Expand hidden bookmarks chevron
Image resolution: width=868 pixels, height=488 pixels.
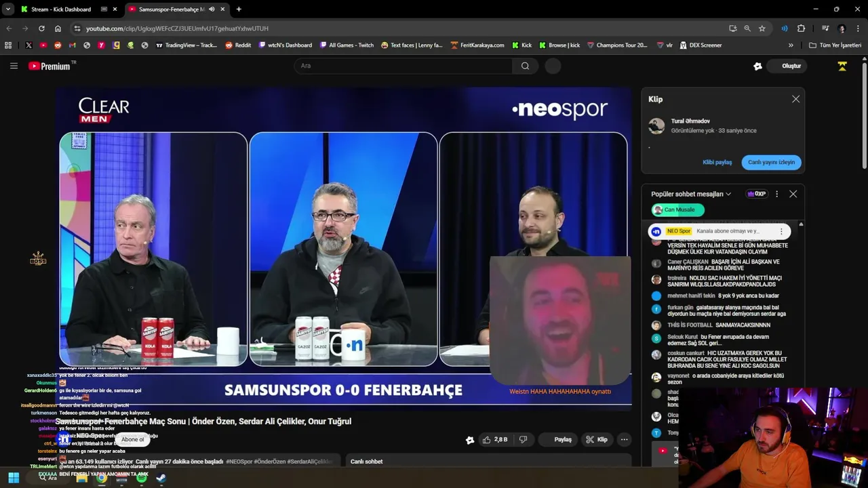point(791,45)
